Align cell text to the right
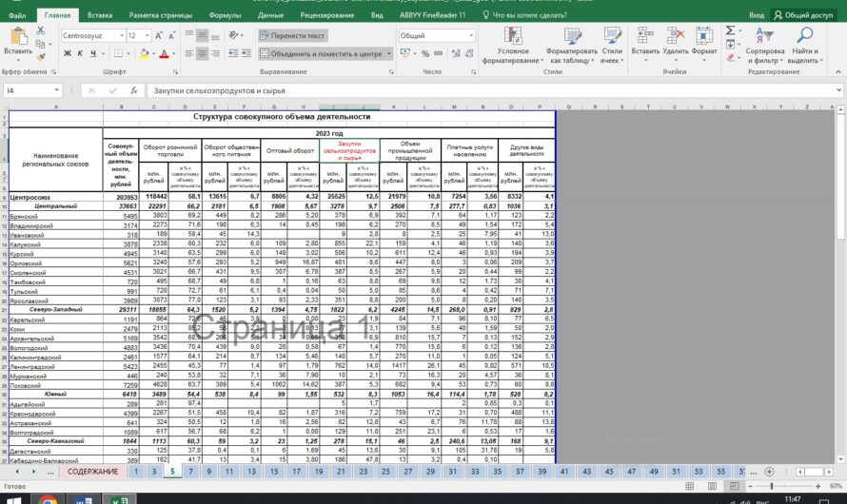 point(215,53)
